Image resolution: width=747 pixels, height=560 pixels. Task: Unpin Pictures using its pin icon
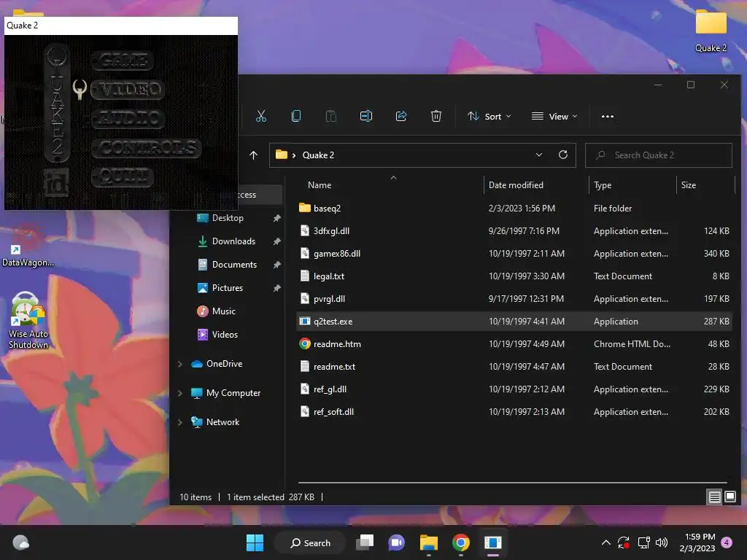276,288
